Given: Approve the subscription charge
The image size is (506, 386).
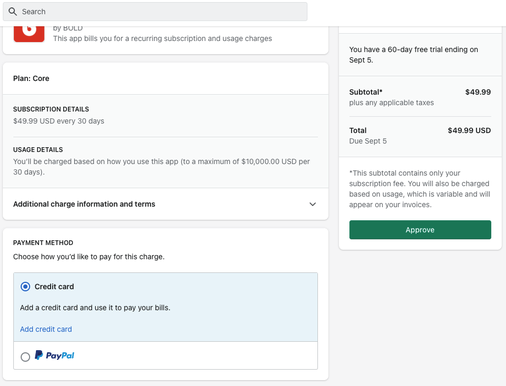Looking at the screenshot, I should [420, 230].
